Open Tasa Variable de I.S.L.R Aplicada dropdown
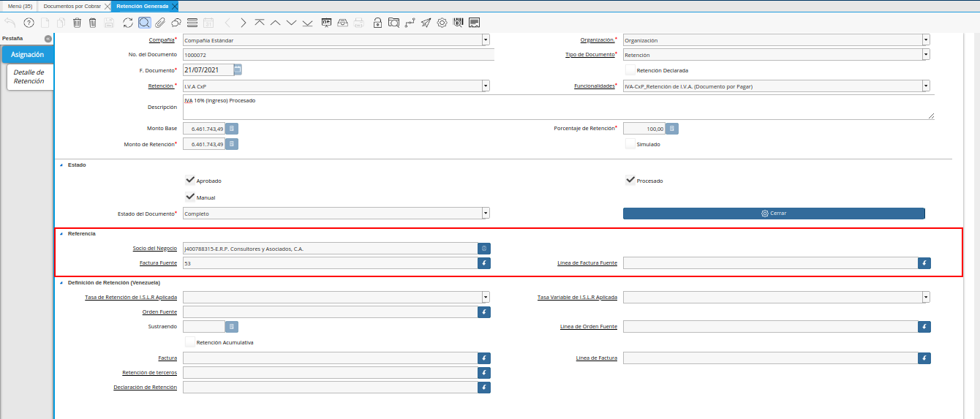This screenshot has height=419, width=980. pos(926,298)
